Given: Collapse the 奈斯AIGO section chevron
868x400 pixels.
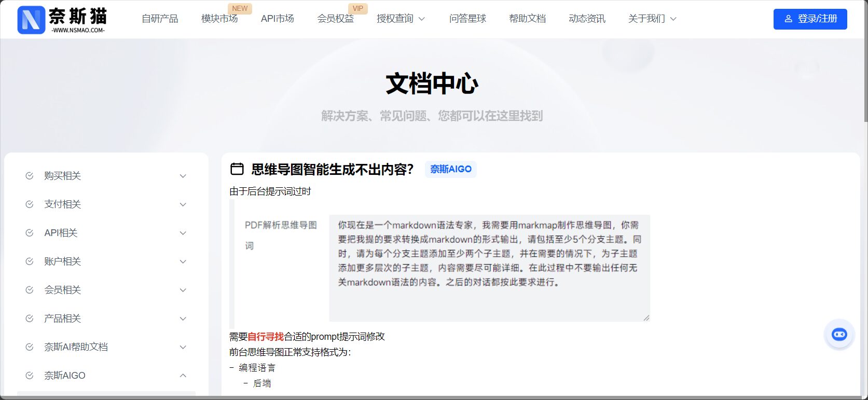Looking at the screenshot, I should (183, 376).
